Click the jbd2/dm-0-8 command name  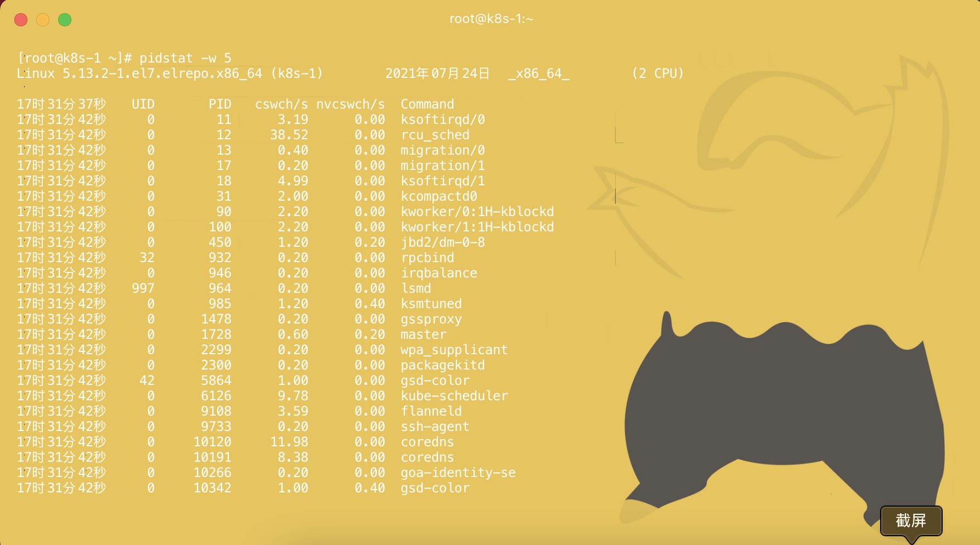tap(443, 242)
